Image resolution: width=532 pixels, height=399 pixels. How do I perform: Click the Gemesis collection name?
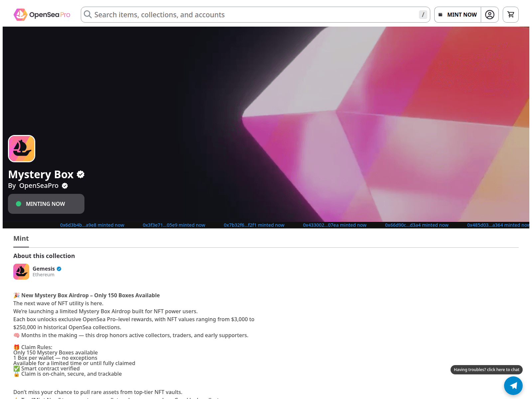click(x=44, y=269)
